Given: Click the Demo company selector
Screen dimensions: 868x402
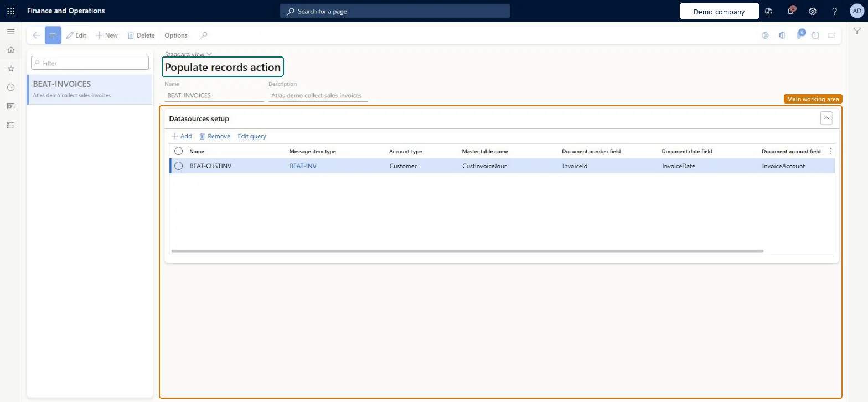Looking at the screenshot, I should coord(719,12).
